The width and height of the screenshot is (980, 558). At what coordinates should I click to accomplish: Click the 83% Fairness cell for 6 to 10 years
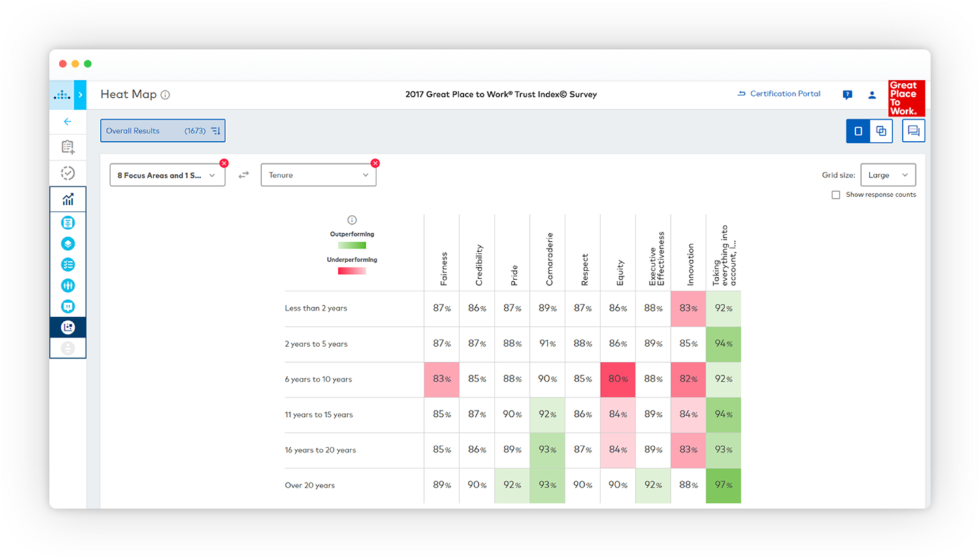click(x=442, y=380)
